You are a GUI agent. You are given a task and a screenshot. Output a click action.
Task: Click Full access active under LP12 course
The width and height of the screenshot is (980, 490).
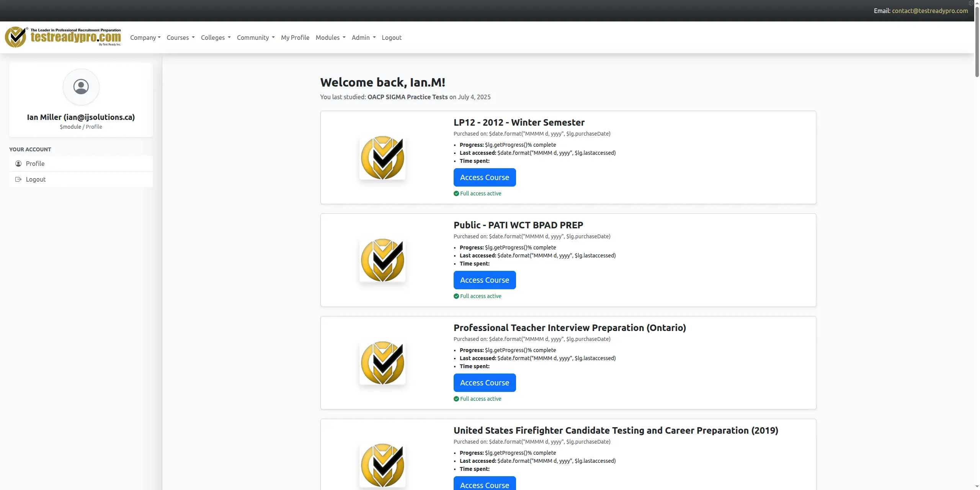[480, 193]
